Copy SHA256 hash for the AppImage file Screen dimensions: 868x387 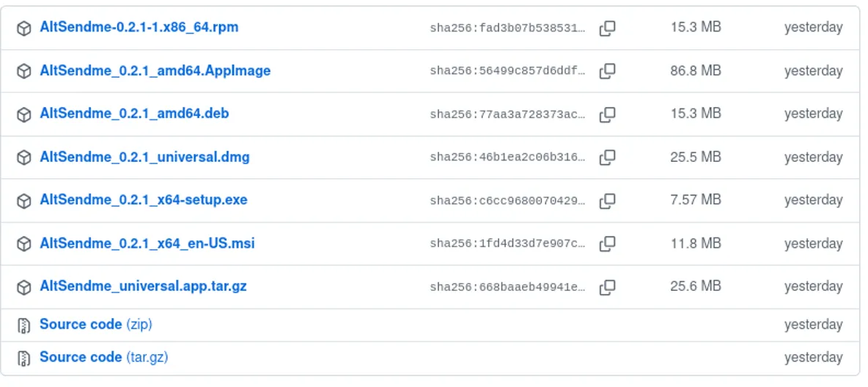[607, 71]
